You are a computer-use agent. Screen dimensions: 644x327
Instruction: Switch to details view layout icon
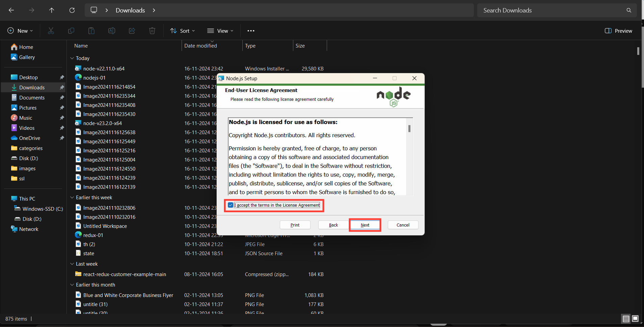point(626,319)
